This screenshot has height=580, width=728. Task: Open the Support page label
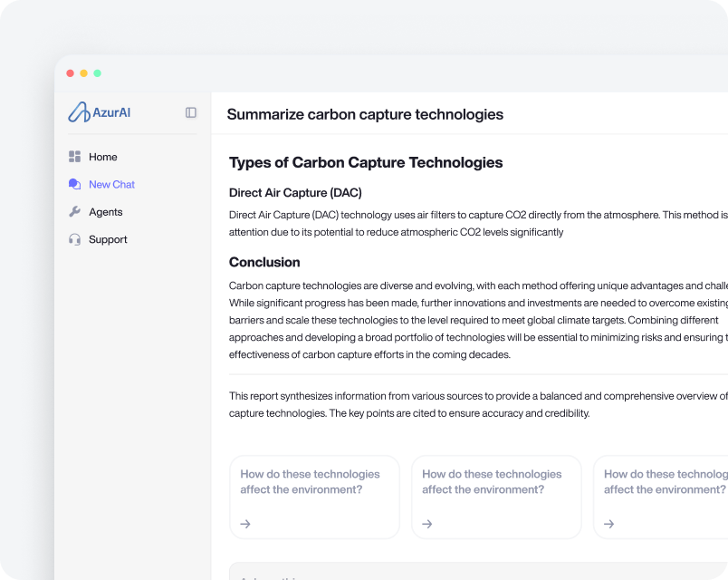click(108, 239)
